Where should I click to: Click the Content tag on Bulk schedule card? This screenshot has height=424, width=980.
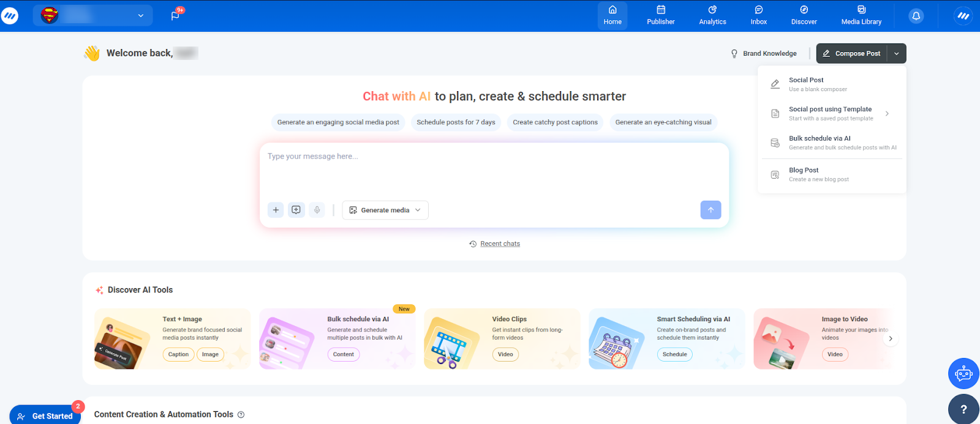click(344, 354)
